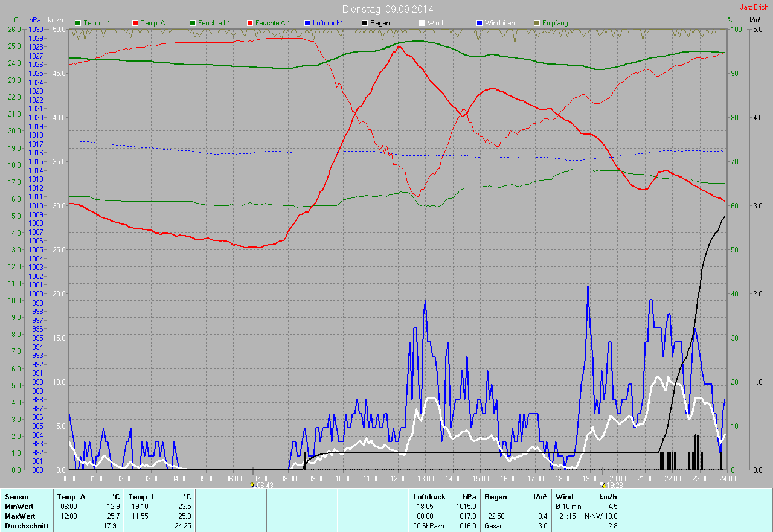Select the Windböen legend label
This screenshot has height=532, width=773.
[x=500, y=23]
